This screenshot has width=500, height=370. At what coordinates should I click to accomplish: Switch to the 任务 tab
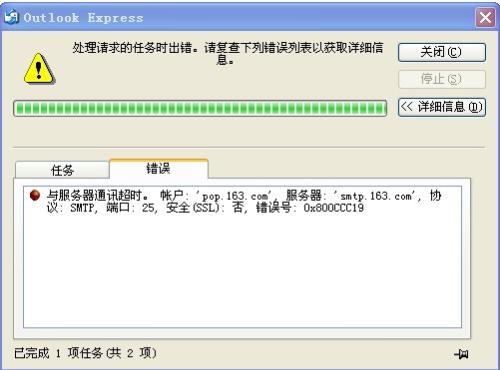(x=62, y=170)
